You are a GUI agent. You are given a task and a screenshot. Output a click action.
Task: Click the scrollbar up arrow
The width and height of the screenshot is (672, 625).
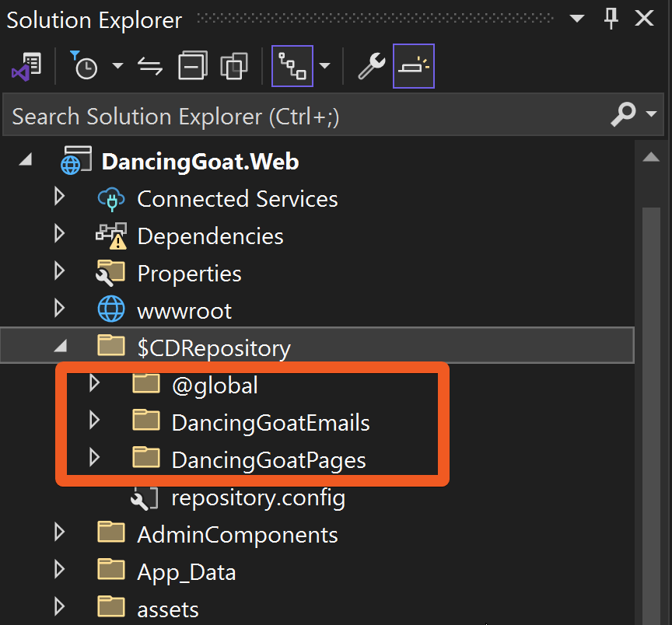tap(651, 158)
